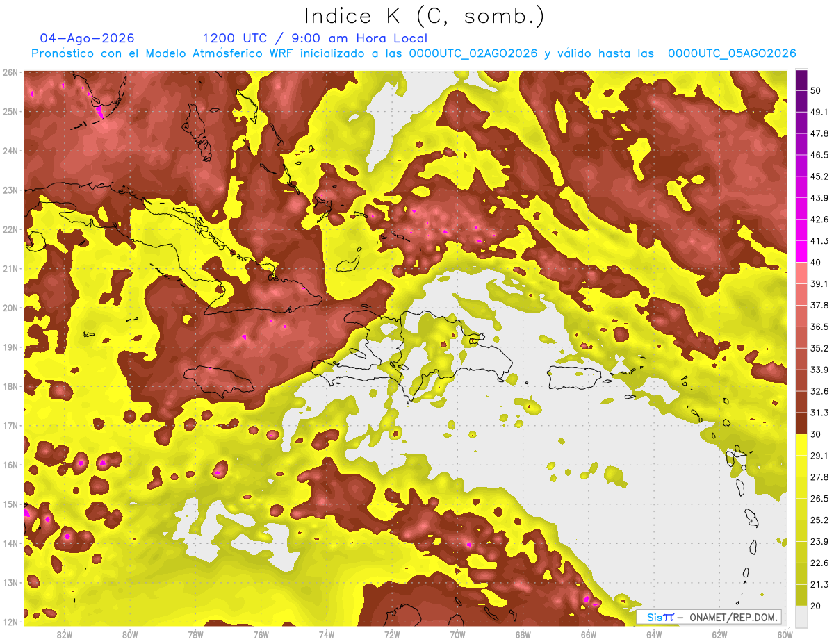Click the light gray colorbar swatch below 20
The width and height of the screenshot is (834, 644).
click(x=802, y=616)
